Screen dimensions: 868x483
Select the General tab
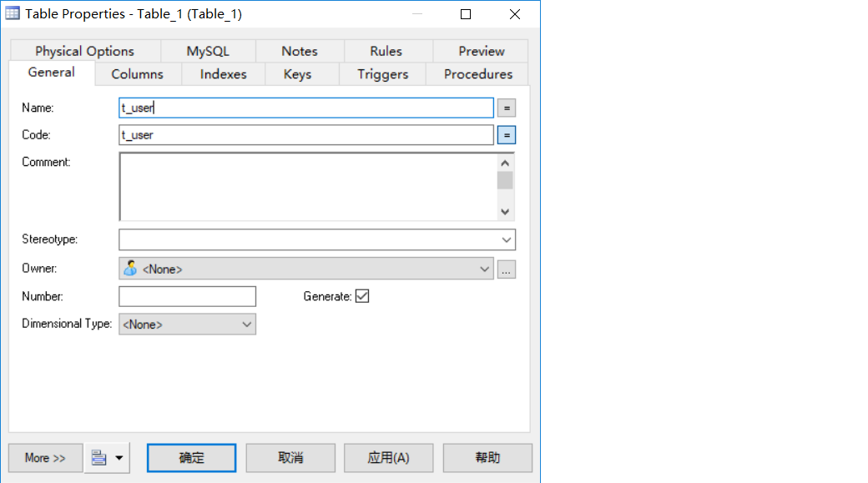point(52,73)
